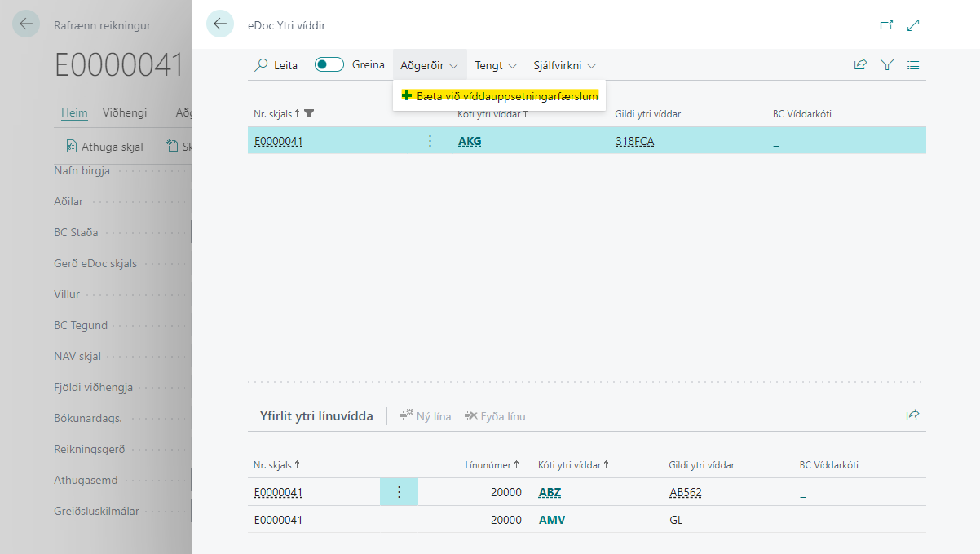Switch to the Heim tab
980x554 pixels.
pos(74,112)
